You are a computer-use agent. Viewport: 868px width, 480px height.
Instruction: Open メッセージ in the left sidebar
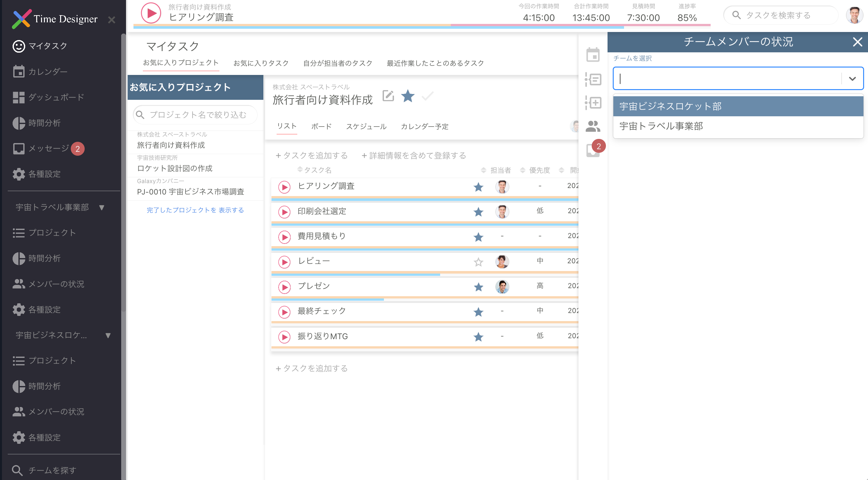coord(48,148)
